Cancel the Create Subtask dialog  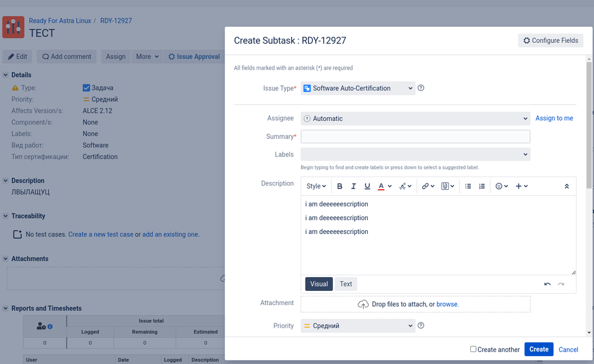tap(568, 350)
